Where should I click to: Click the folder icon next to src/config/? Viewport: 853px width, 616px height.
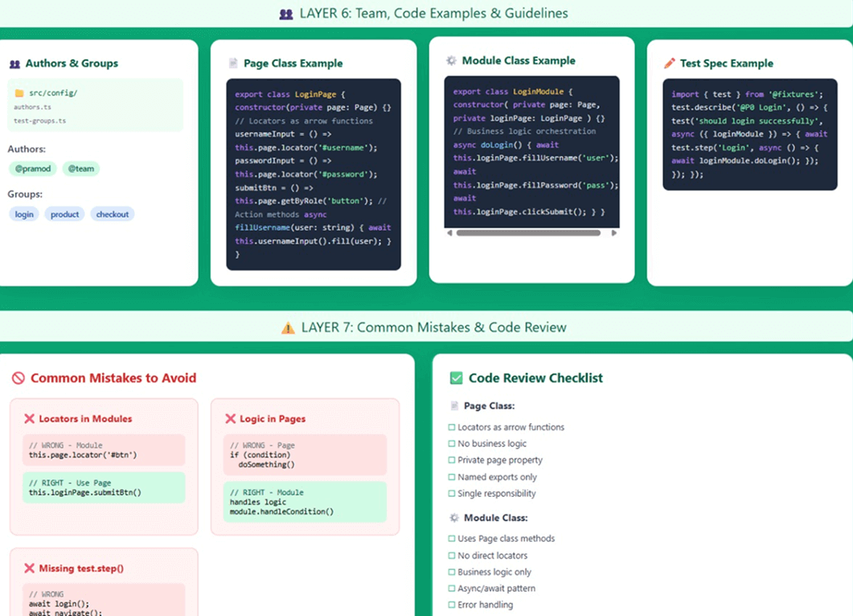19,93
